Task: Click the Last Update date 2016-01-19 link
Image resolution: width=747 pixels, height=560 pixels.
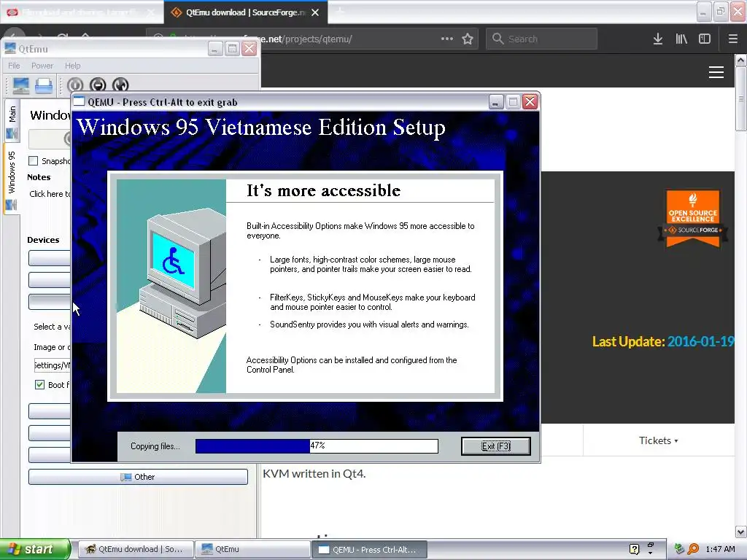Action: [x=700, y=341]
